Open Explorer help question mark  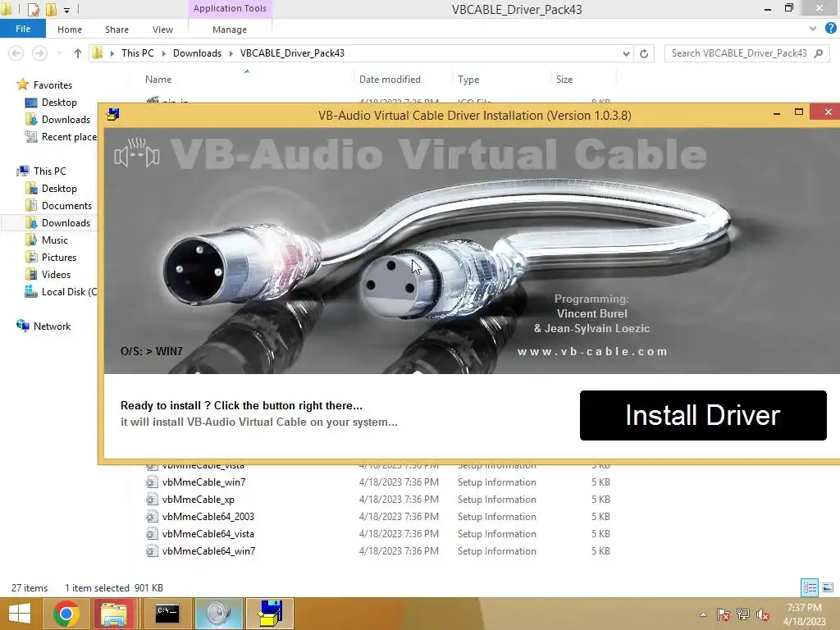tap(830, 29)
